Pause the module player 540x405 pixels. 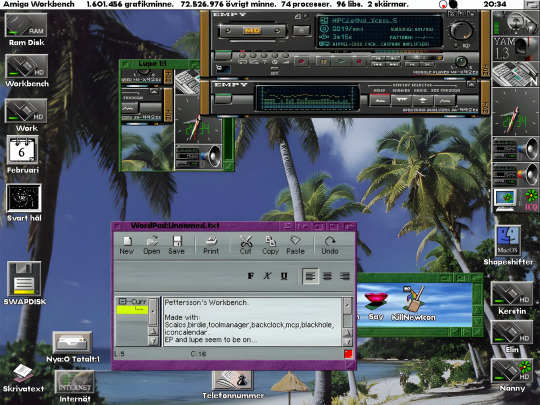coord(323,62)
